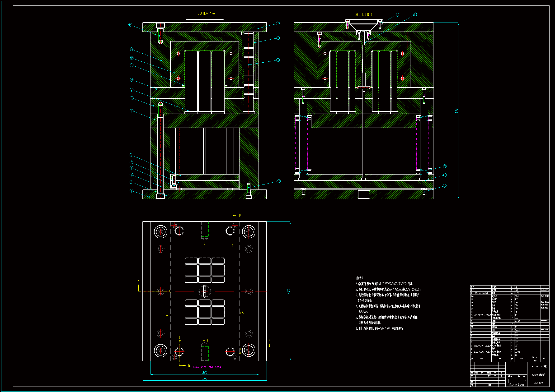The width and height of the screenshot is (555, 392).
Task: Click the sprue pin circle at plan center
Action: (x=204, y=291)
